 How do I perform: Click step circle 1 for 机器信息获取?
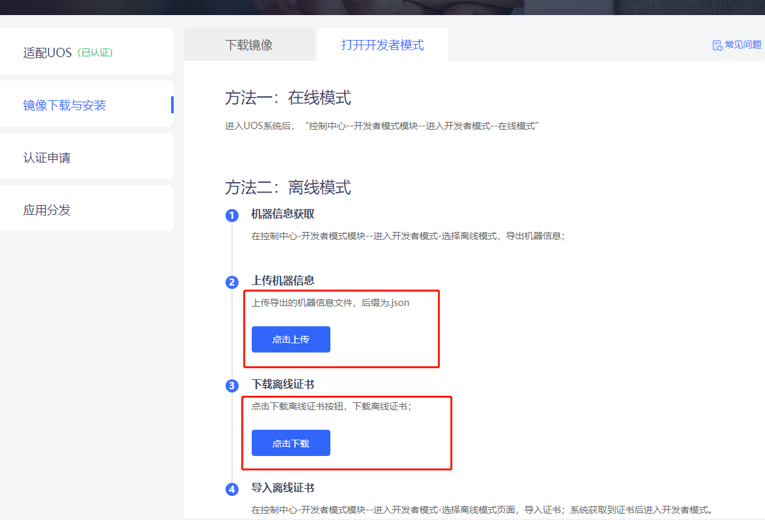click(232, 215)
